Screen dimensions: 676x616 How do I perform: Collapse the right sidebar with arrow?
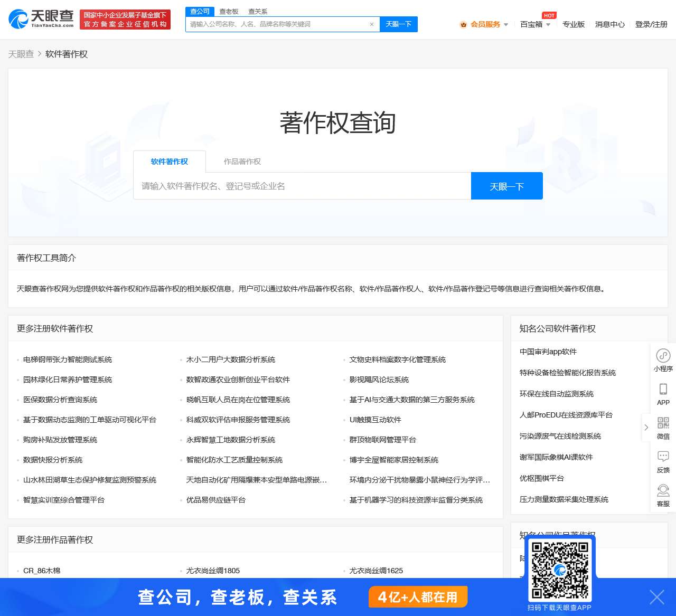pos(646,428)
